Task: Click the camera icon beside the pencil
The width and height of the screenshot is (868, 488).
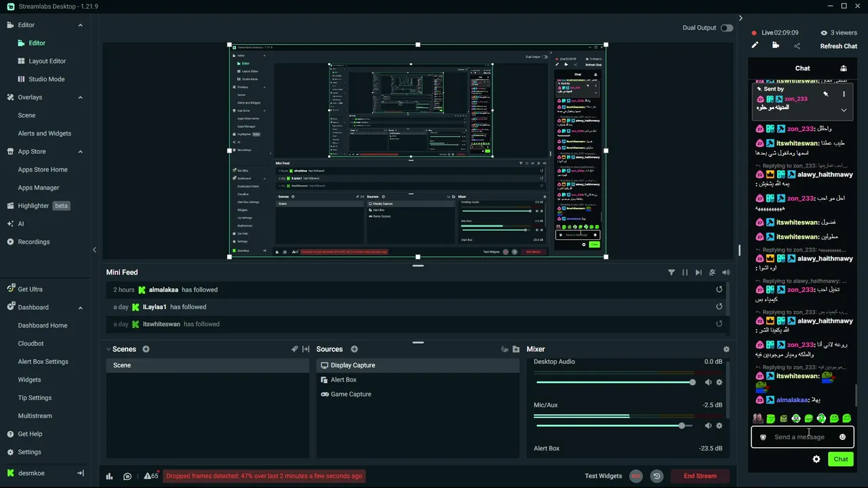Action: pos(776,45)
